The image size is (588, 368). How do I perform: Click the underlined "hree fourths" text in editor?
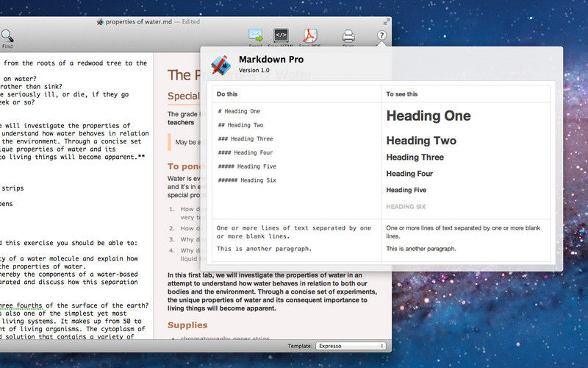point(21,305)
